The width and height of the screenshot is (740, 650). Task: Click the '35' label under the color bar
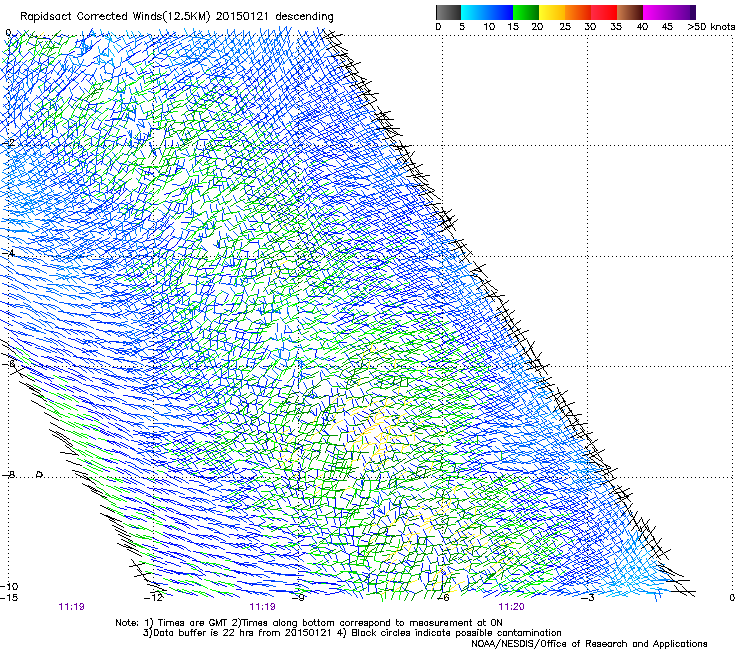click(616, 27)
